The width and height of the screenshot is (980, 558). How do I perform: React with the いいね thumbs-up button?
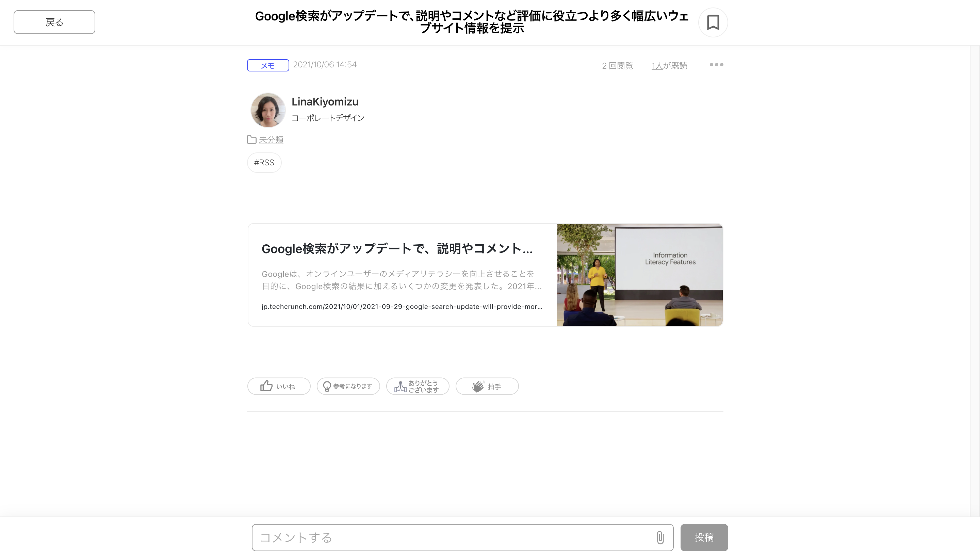(279, 386)
